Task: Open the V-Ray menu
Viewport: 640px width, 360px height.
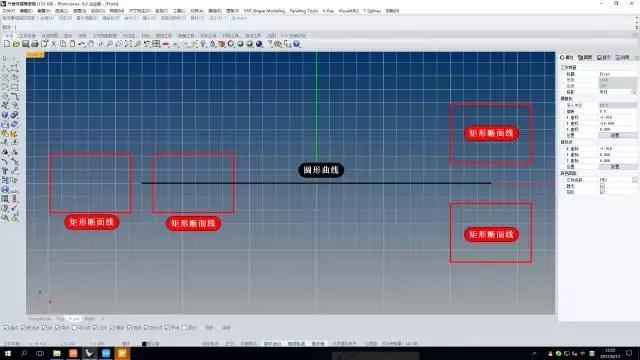Action: pyautogui.click(x=328, y=11)
